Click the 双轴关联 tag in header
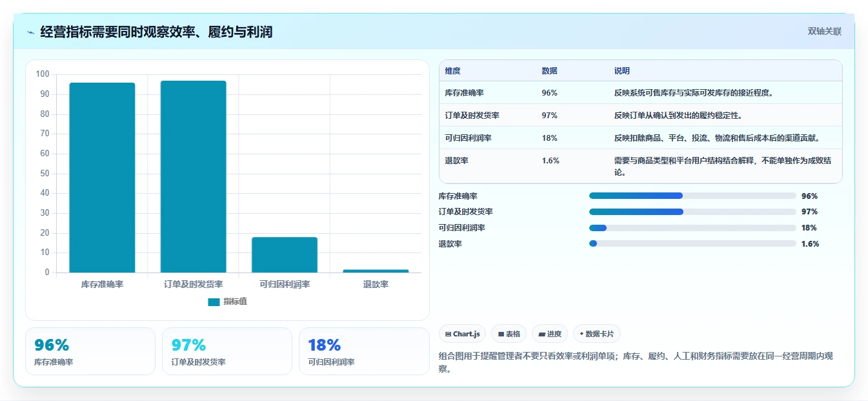This screenshot has height=401, width=868. (x=824, y=31)
